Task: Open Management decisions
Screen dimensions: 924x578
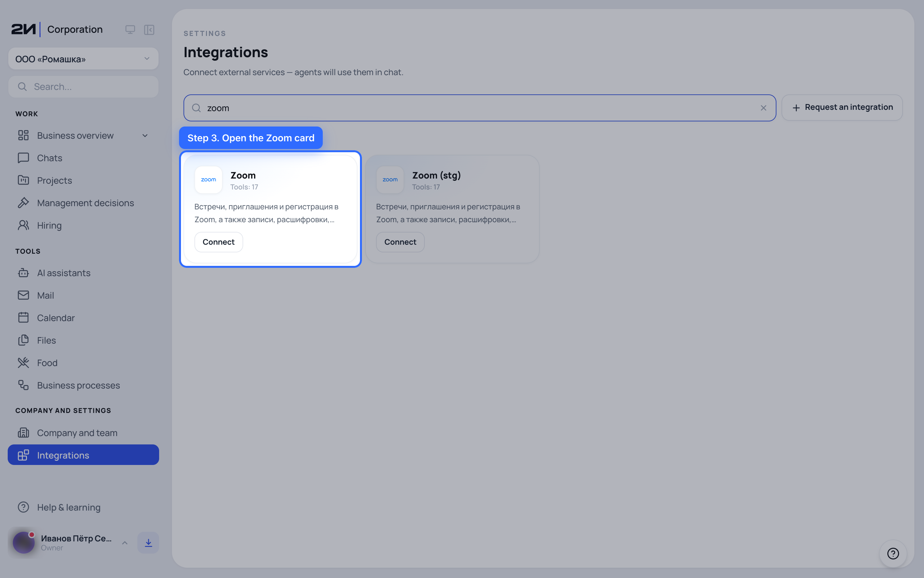Action: pos(83,203)
